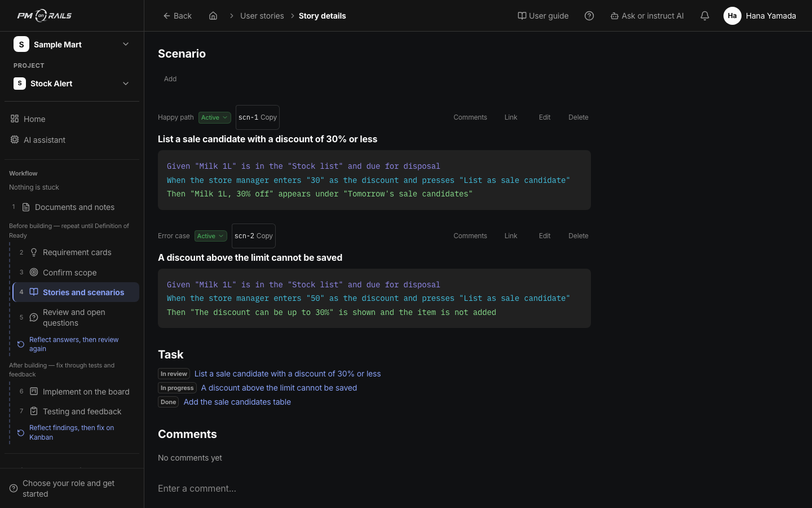Open the notifications bell
Screen dimensions: 812x508
click(705, 16)
